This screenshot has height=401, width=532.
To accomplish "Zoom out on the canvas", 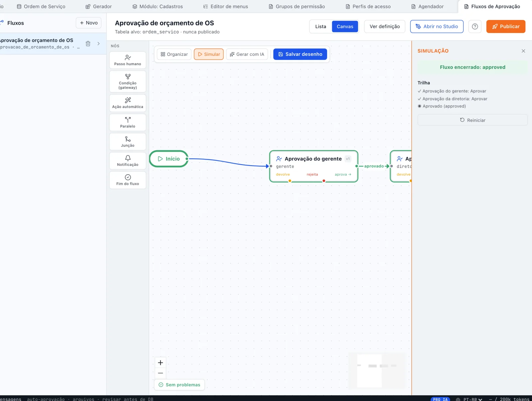I will (161, 373).
